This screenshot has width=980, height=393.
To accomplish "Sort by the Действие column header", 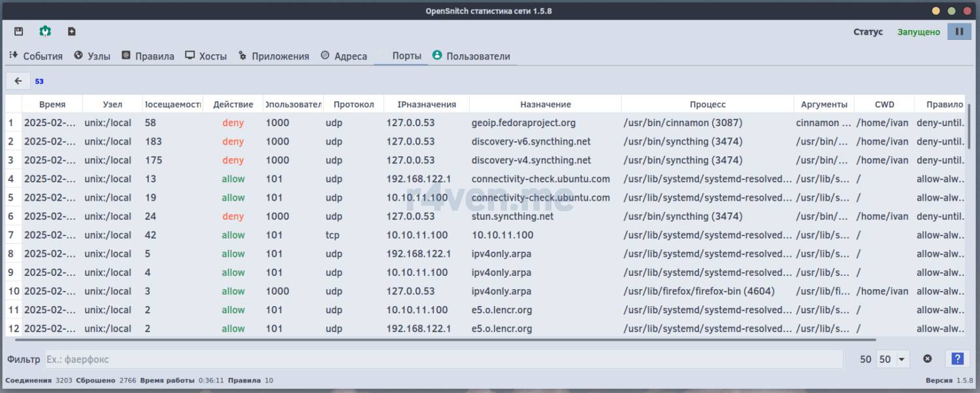I will coord(233,104).
